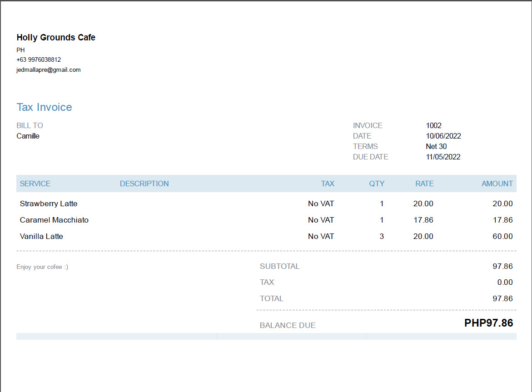
Task: Click the TOTAL label
Action: [x=271, y=299]
